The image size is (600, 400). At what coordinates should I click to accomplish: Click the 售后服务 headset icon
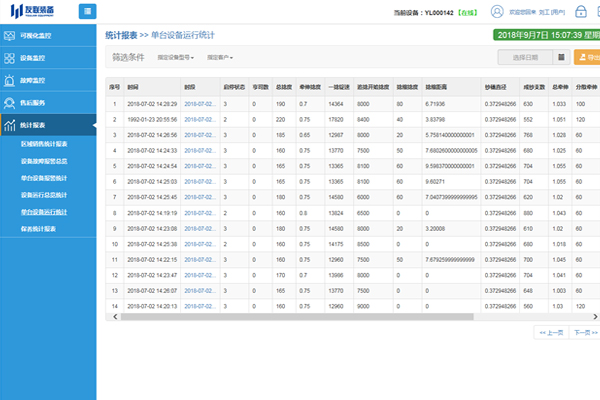11,103
